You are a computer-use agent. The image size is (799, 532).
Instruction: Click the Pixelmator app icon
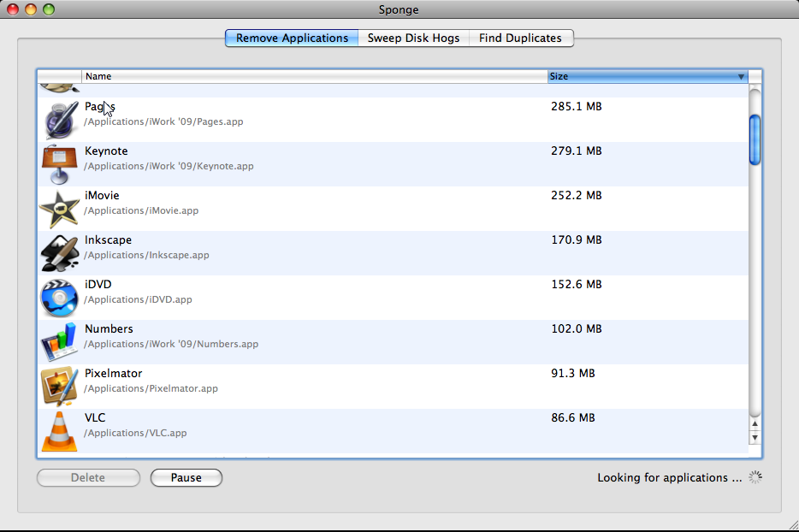[x=60, y=387]
